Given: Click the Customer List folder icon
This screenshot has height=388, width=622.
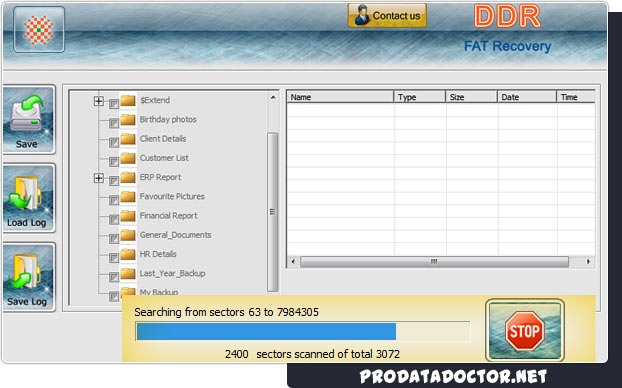Looking at the screenshot, I should [128, 158].
